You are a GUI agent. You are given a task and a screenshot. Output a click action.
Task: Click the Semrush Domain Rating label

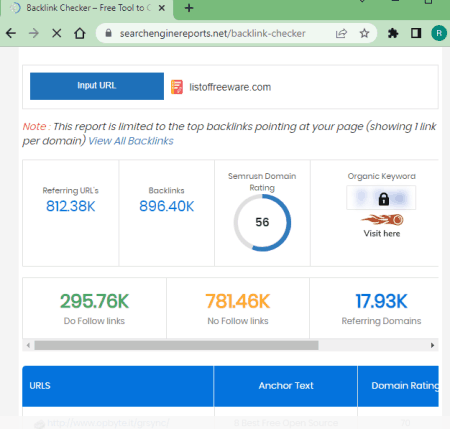pos(262,182)
